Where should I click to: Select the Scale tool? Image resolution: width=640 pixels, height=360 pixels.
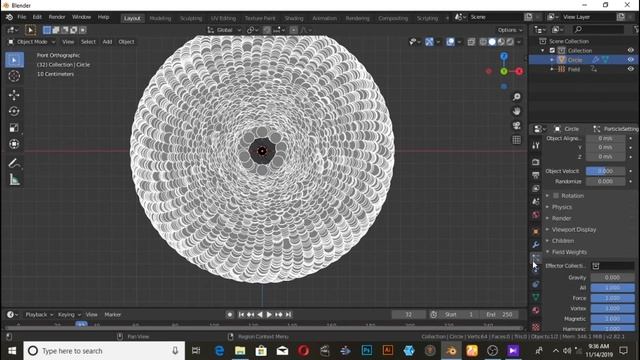[x=14, y=128]
